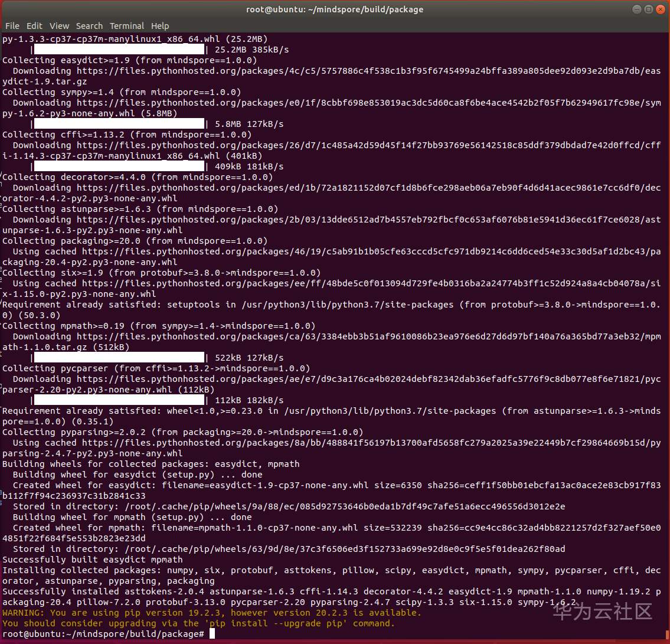This screenshot has width=670, height=644.
Task: Click the 409kB cffi download progress bar
Action: tap(119, 166)
